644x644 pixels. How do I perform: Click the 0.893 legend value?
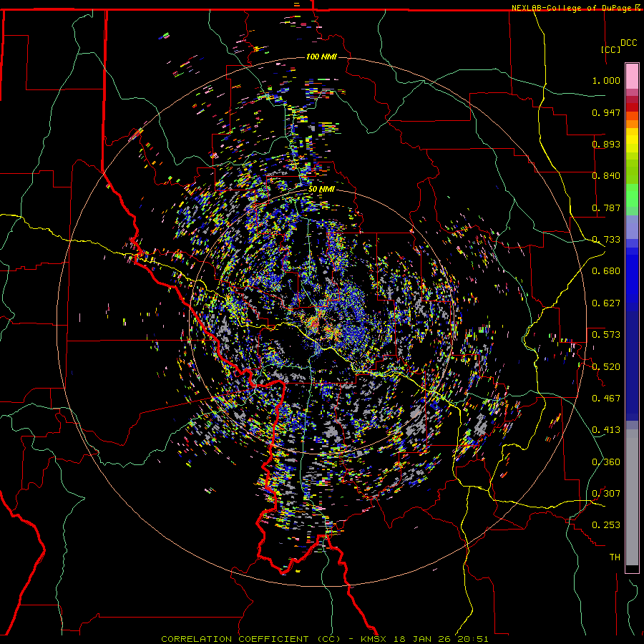pyautogui.click(x=606, y=144)
